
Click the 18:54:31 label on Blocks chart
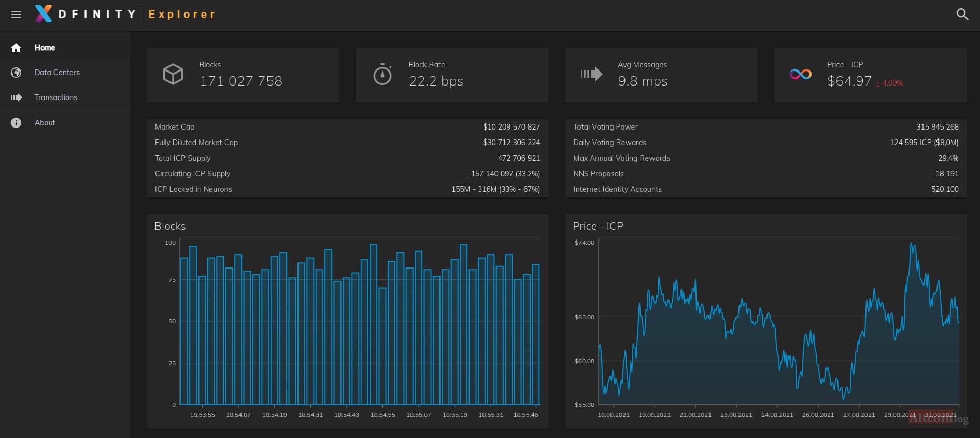click(310, 415)
